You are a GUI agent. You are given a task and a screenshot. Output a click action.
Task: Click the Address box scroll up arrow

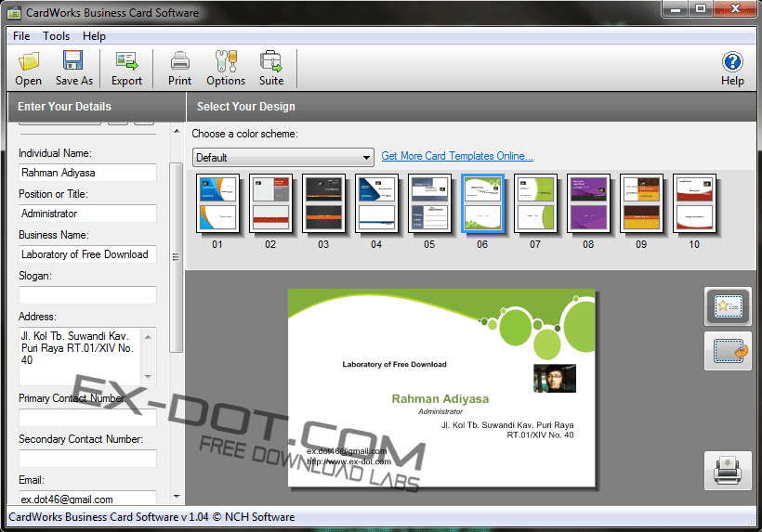[x=149, y=336]
